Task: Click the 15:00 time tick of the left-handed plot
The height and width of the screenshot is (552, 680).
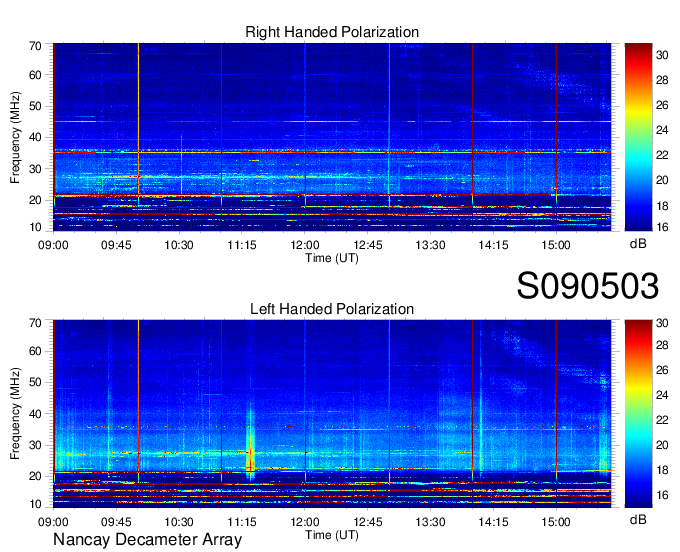Action: (x=556, y=522)
